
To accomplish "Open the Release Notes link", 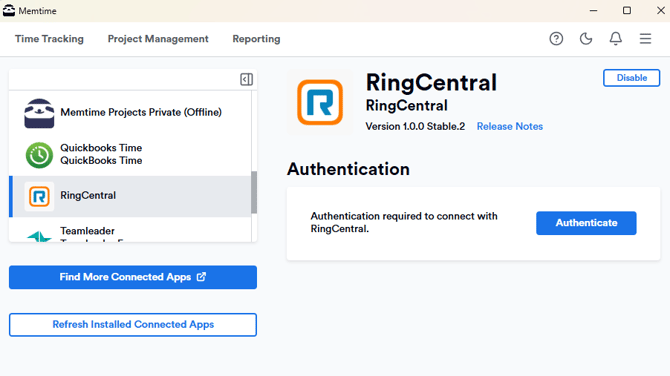I will point(510,126).
